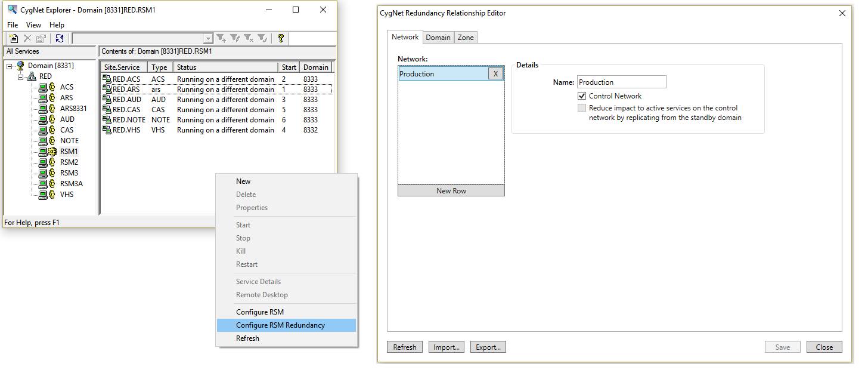Select the ACS service icon in tree
The width and height of the screenshot is (868, 382).
click(x=47, y=87)
